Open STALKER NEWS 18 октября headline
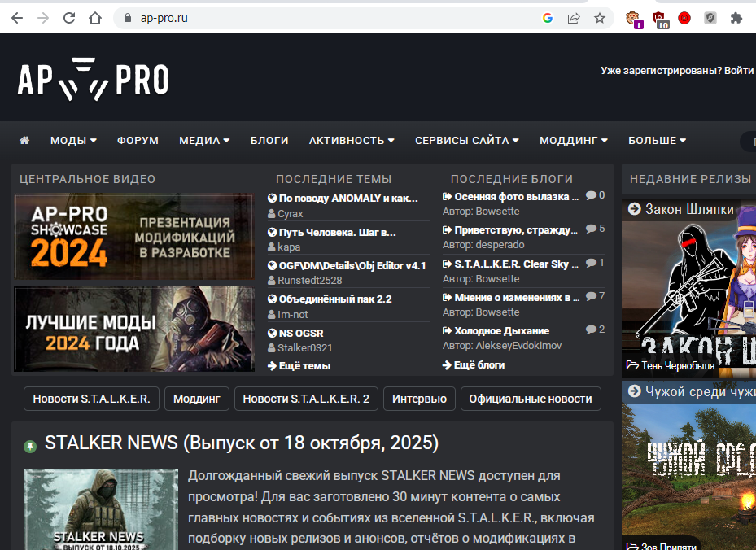 [x=242, y=443]
